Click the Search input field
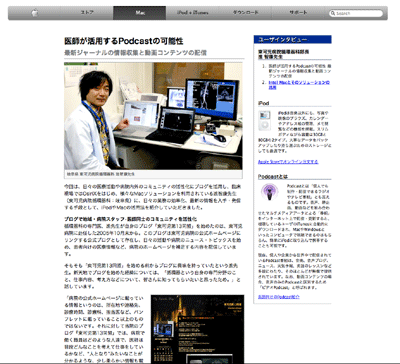 (x=356, y=13)
